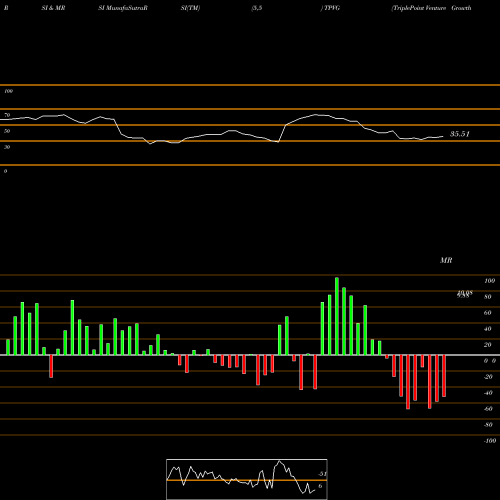Click the '(5,5' parameter text in header
The height and width of the screenshot is (500, 500).
pyautogui.click(x=257, y=8)
